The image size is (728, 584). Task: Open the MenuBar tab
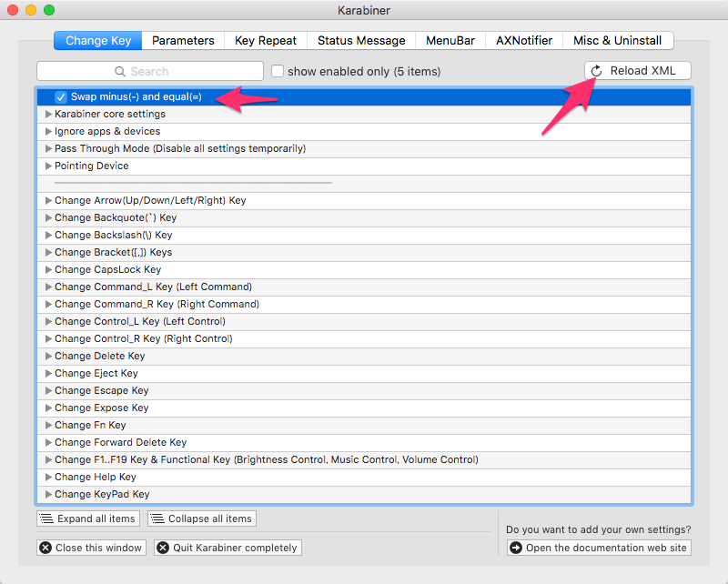click(450, 41)
